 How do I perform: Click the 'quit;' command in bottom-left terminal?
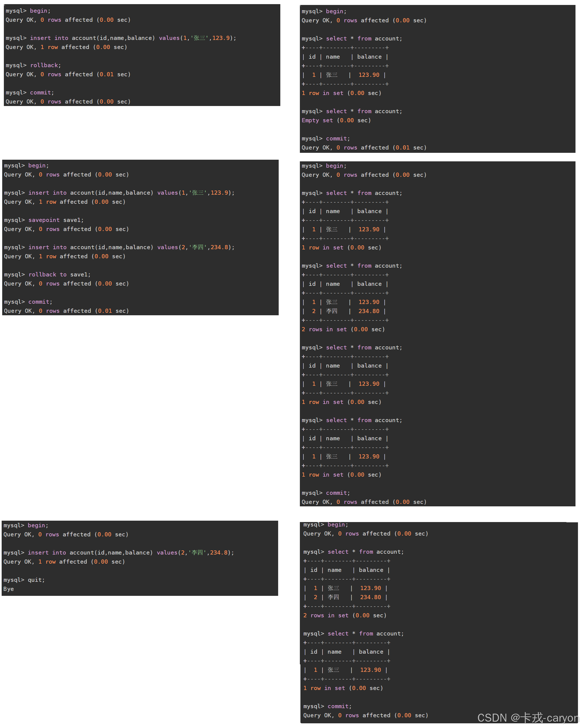[36, 580]
